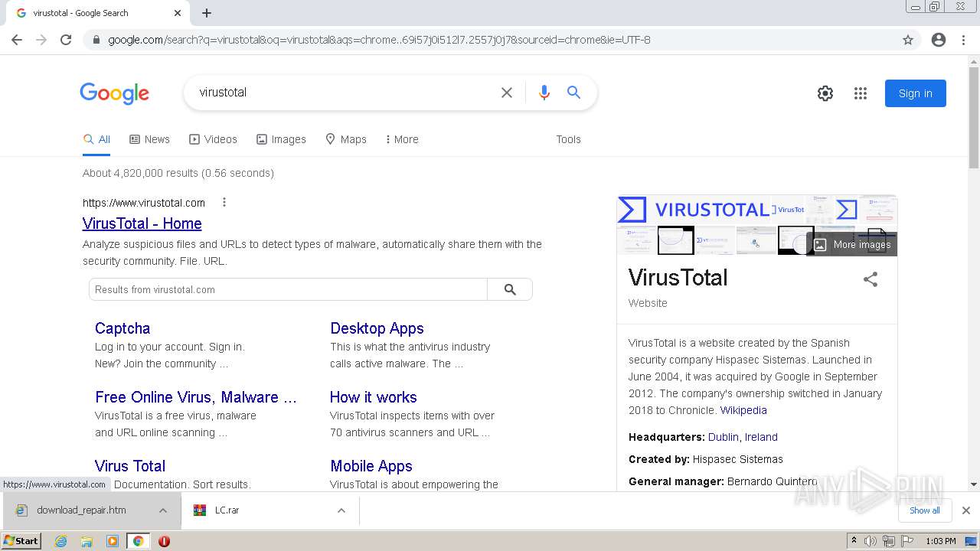Click the https://www.virustotal.com result URL
Viewport: 980px width, 551px height.
click(x=144, y=203)
